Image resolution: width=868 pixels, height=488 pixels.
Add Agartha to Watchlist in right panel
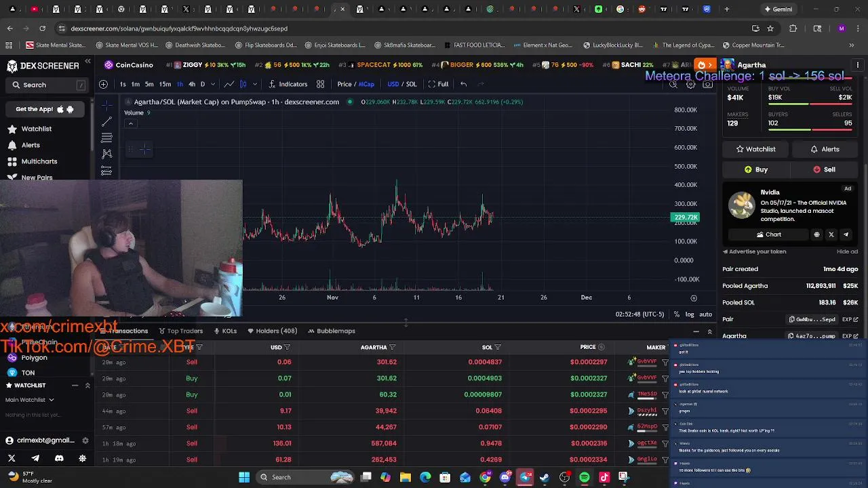[756, 149]
